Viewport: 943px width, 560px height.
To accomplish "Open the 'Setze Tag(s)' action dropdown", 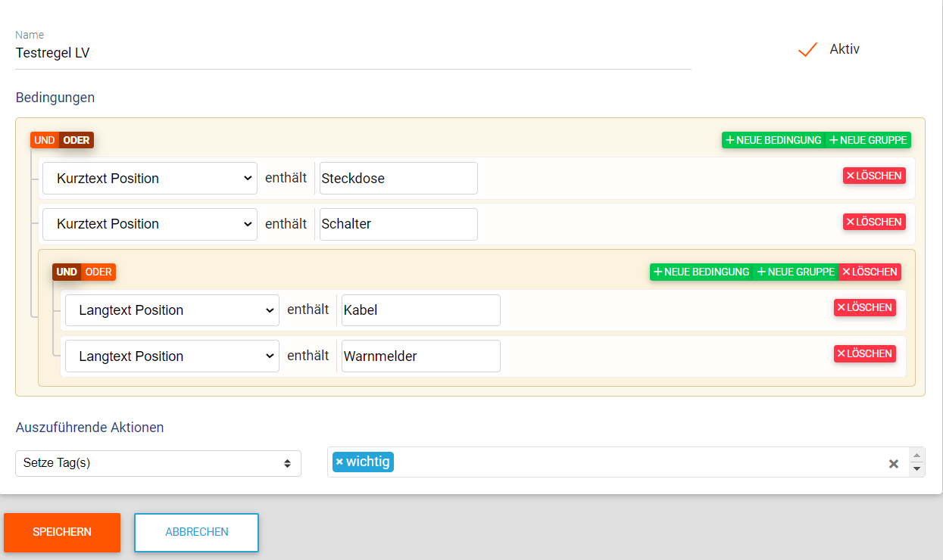I will tap(158, 463).
